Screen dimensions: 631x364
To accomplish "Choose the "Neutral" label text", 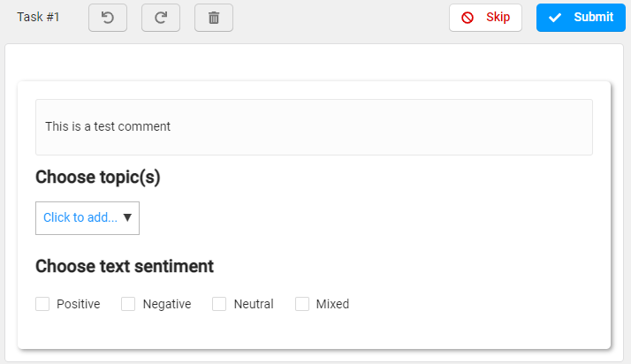I will click(x=254, y=304).
